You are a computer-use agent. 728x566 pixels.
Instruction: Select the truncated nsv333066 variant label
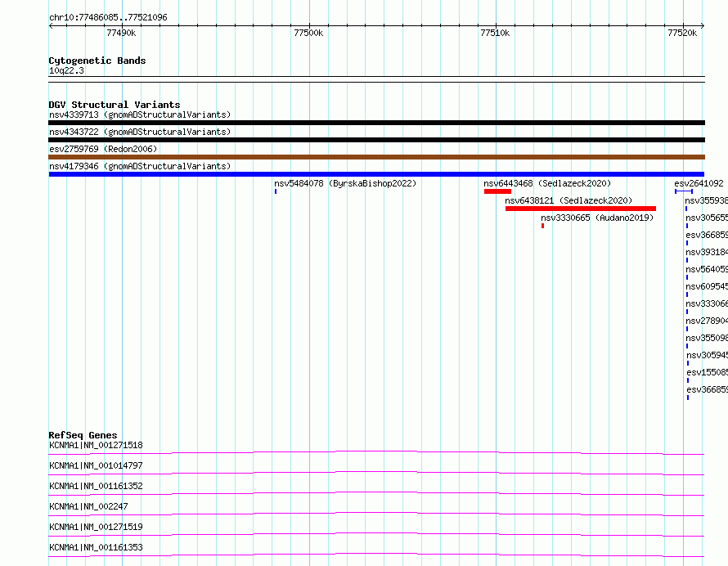707,303
